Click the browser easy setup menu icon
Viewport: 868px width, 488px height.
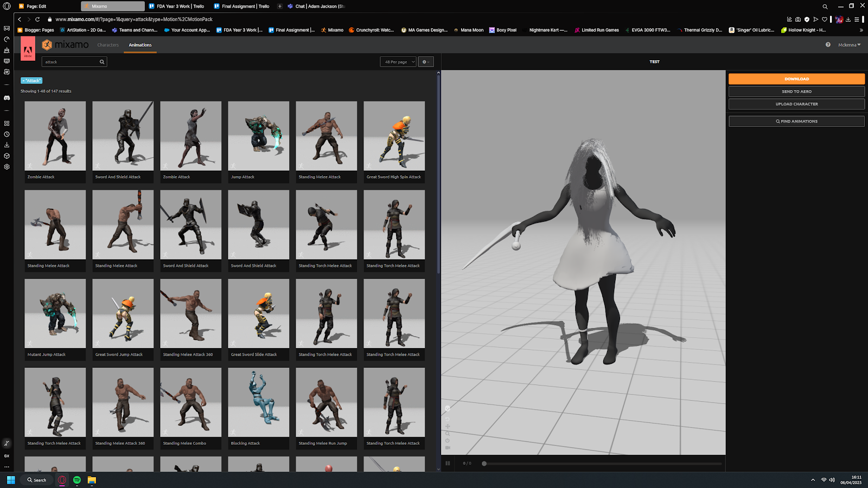pos(857,19)
